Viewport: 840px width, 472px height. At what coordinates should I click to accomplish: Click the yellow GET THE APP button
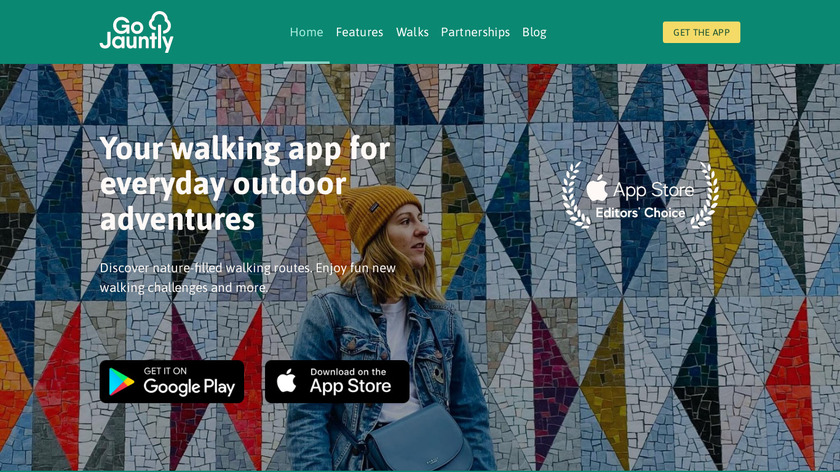point(701,32)
